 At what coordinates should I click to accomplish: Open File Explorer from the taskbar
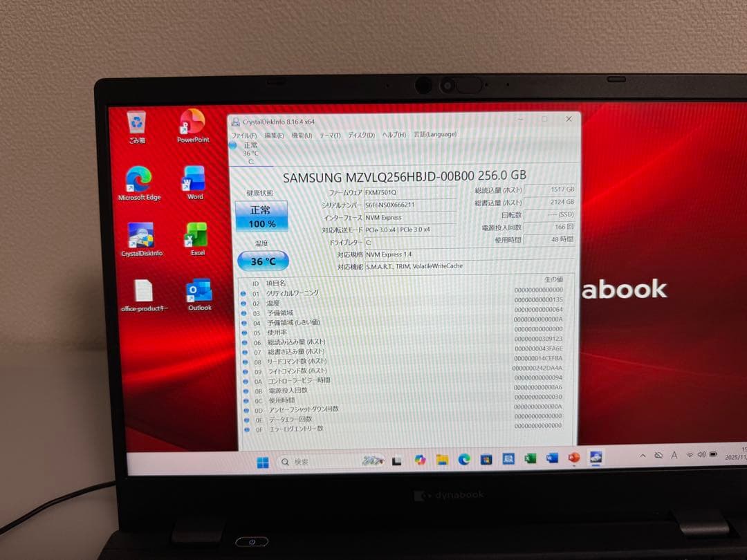(442, 460)
